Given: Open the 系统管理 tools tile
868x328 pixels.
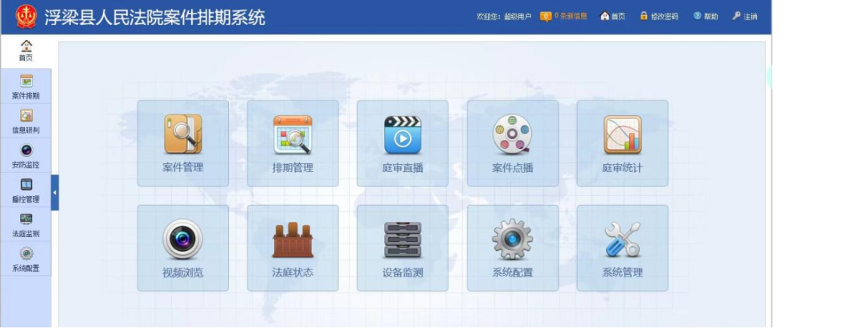Looking at the screenshot, I should click(622, 248).
